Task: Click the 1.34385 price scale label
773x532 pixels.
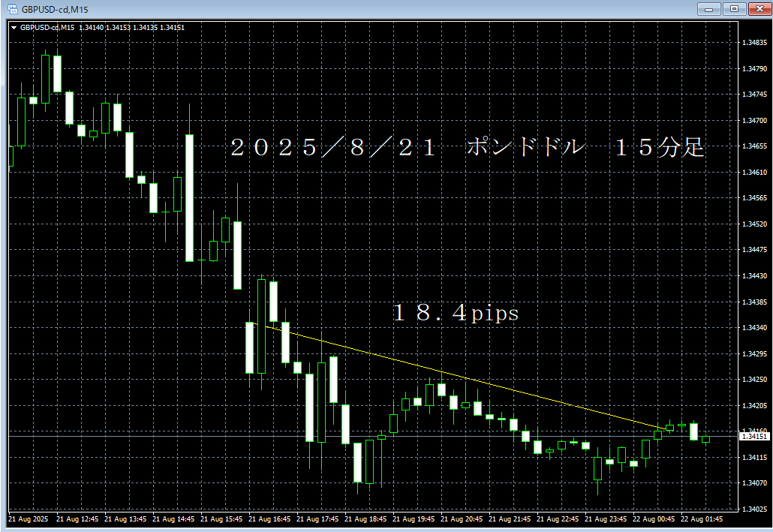Action: click(x=755, y=302)
